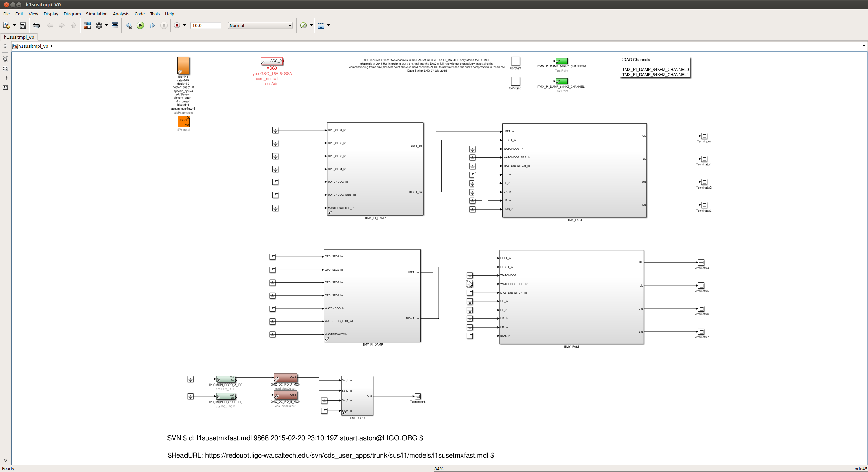Screen dimensions: 868x472
Task: Click the Print toolbar icon
Action: pos(36,25)
